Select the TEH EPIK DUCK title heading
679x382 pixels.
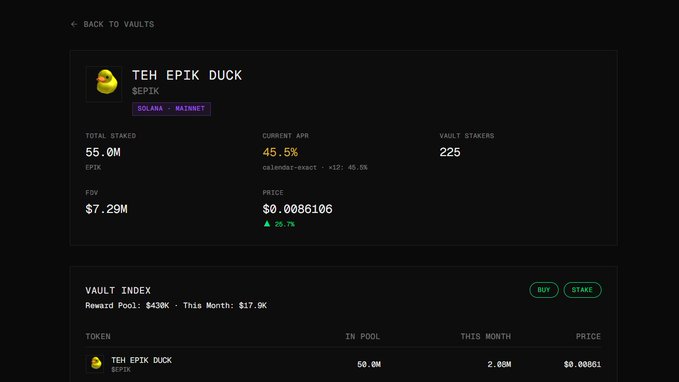(x=187, y=75)
